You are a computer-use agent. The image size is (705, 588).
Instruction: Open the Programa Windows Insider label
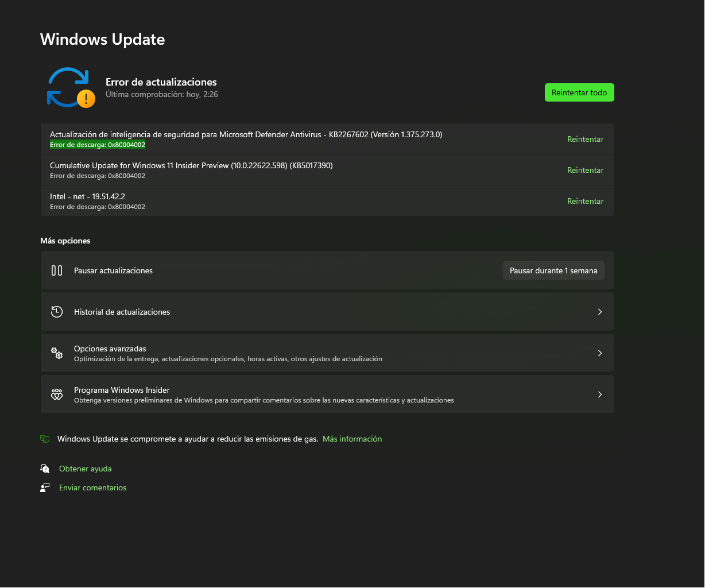pos(122,390)
